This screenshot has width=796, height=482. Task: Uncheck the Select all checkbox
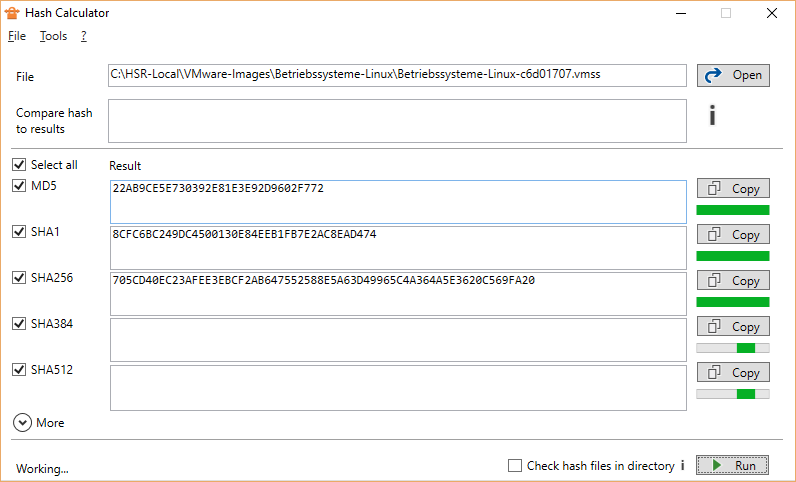click(19, 165)
